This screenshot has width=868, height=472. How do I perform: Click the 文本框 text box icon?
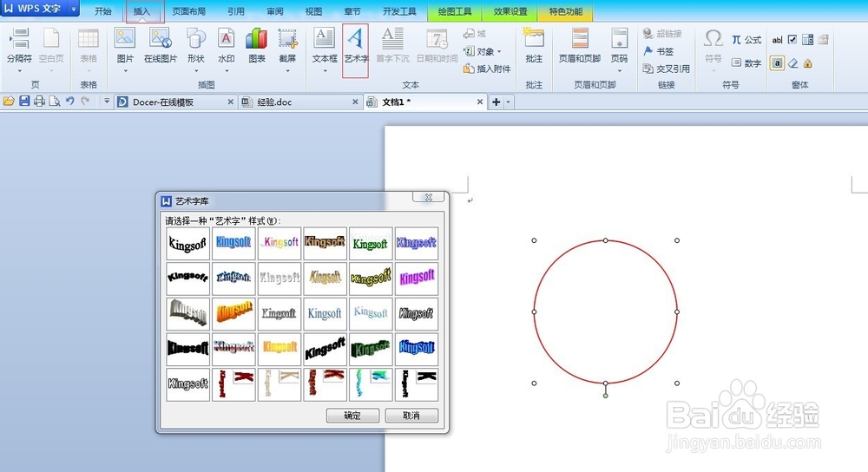pos(325,39)
